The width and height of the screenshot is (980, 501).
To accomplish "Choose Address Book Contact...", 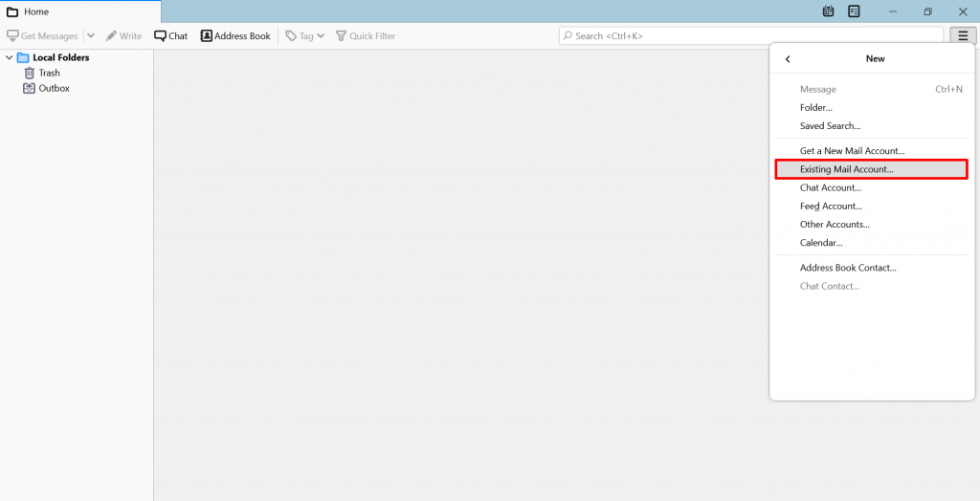I will click(x=872, y=268).
